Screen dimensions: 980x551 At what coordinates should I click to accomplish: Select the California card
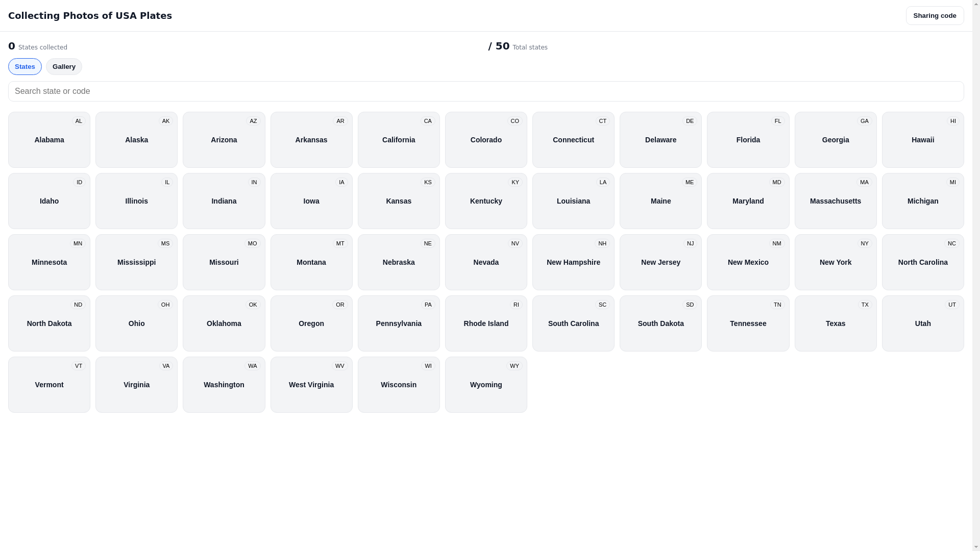pyautogui.click(x=399, y=140)
